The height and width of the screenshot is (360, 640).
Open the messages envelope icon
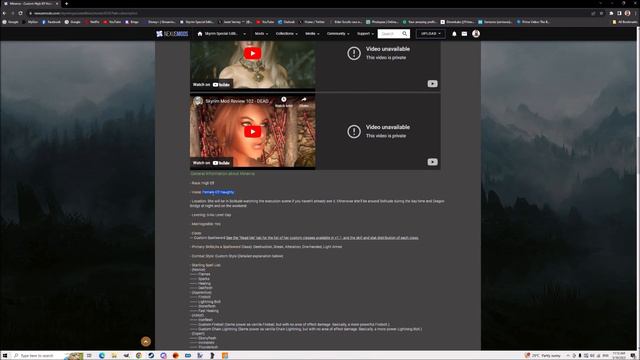pos(464,34)
